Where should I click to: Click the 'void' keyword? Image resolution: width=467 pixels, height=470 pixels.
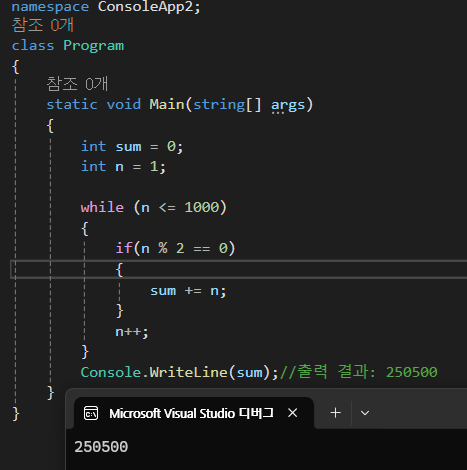[124, 104]
